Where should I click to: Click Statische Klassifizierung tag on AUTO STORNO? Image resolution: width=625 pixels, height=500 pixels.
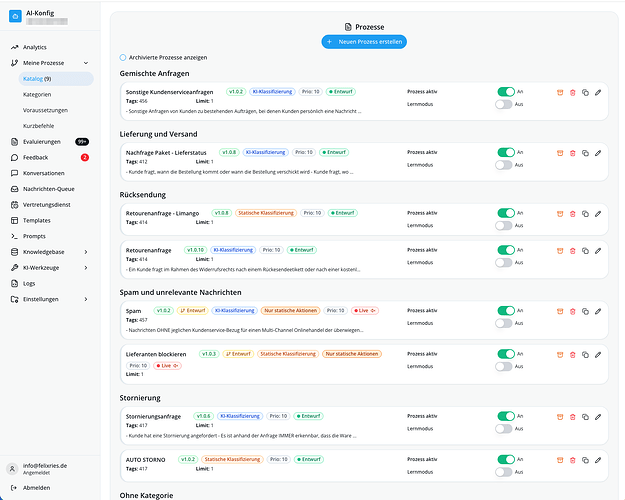click(232, 459)
